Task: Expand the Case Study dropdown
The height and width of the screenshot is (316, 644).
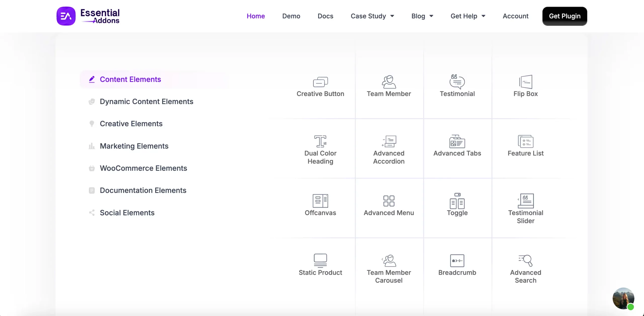Action: [373, 16]
